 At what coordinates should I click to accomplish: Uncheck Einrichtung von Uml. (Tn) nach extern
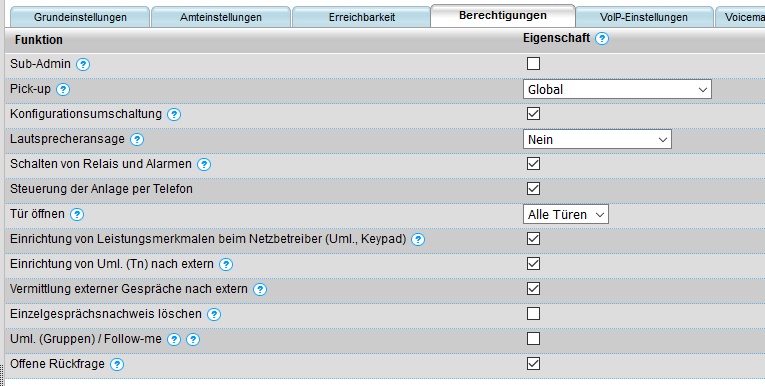[533, 264]
